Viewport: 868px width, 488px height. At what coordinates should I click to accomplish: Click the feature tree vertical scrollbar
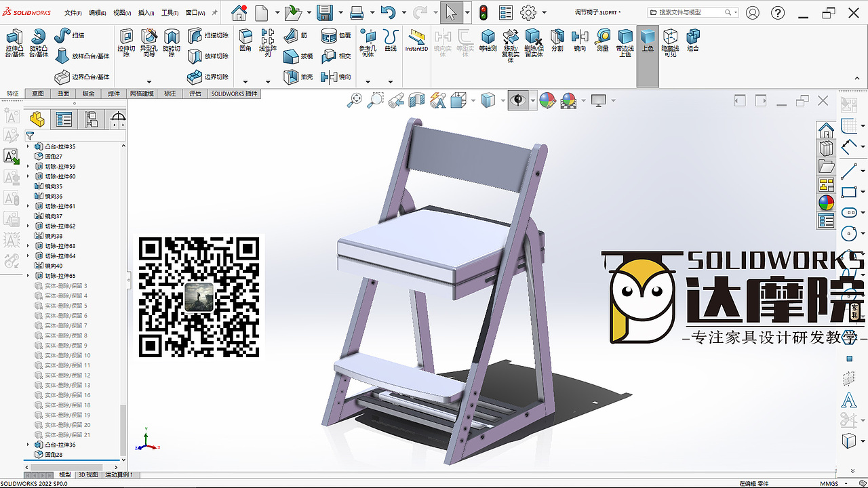click(123, 430)
